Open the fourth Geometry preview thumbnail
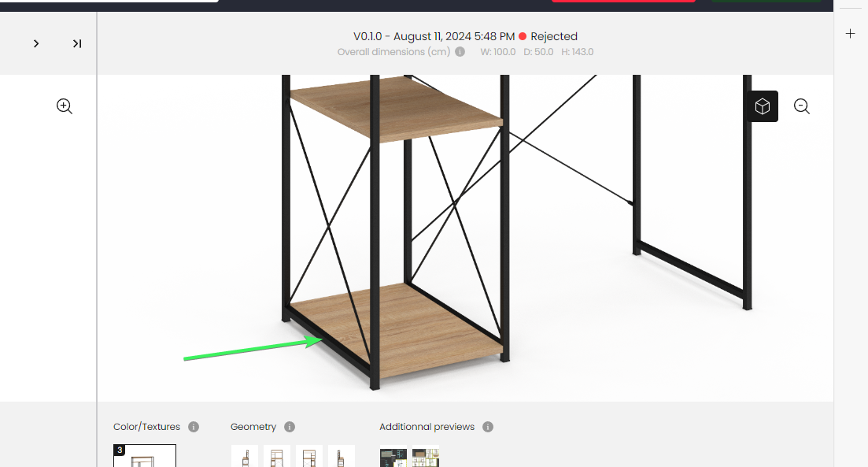This screenshot has width=868, height=467. pyautogui.click(x=341, y=456)
